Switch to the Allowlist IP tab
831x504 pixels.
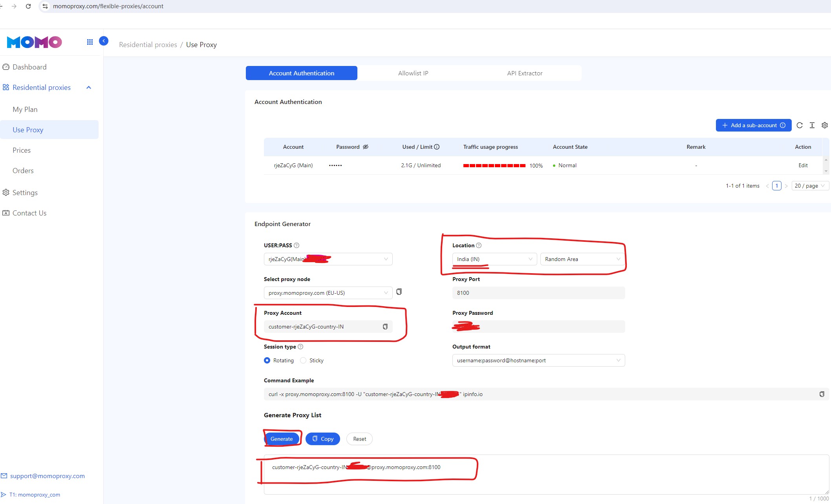pos(413,73)
